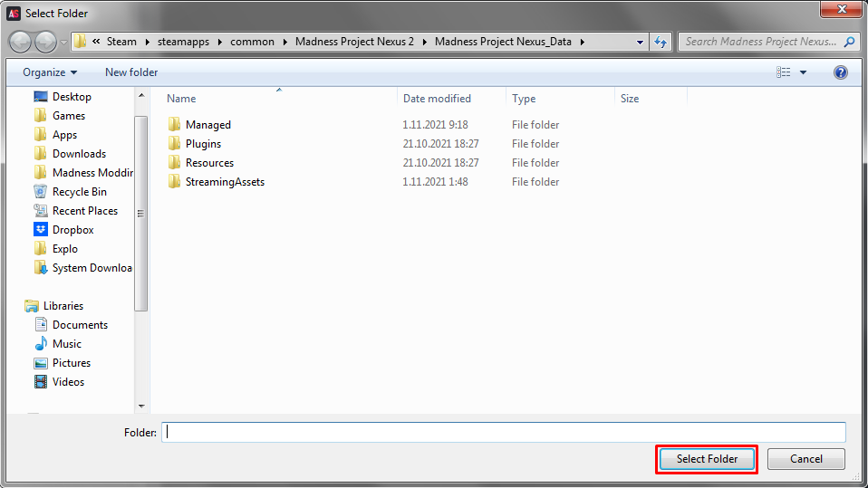Open Dropbox in the navigation pane
This screenshot has width=868, height=488.
[72, 230]
